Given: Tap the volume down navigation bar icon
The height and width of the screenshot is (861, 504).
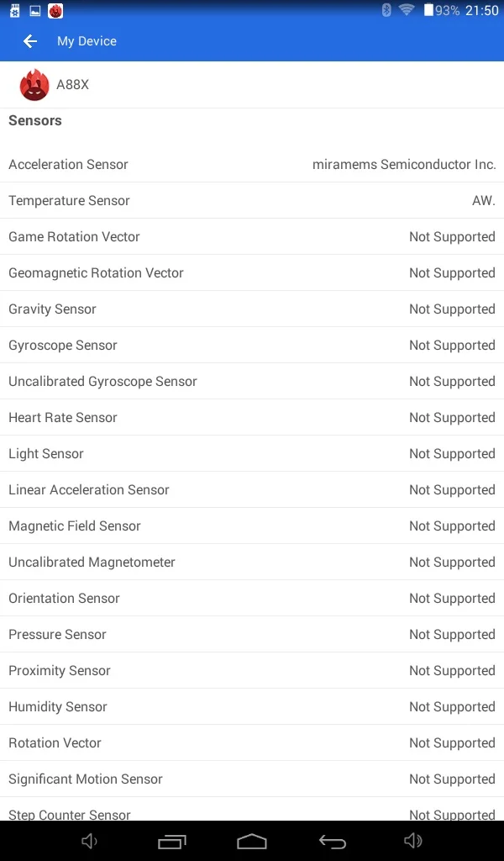Looking at the screenshot, I should tap(89, 841).
